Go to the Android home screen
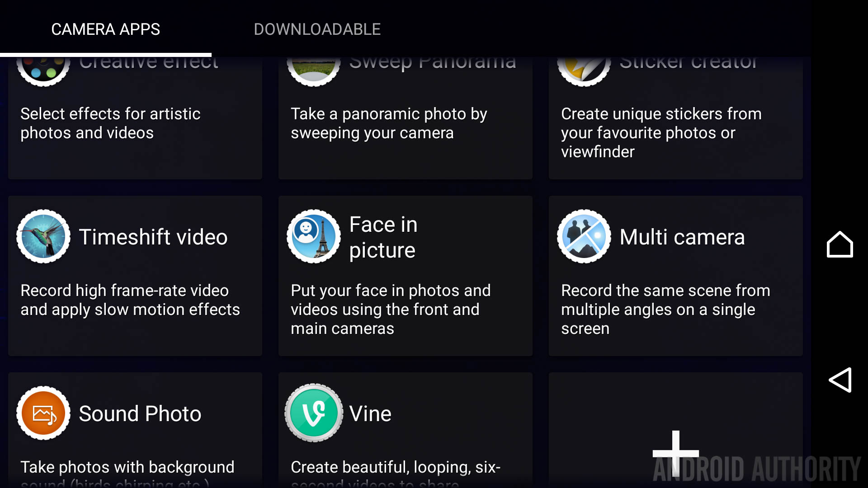The width and height of the screenshot is (868, 488). tap(840, 244)
